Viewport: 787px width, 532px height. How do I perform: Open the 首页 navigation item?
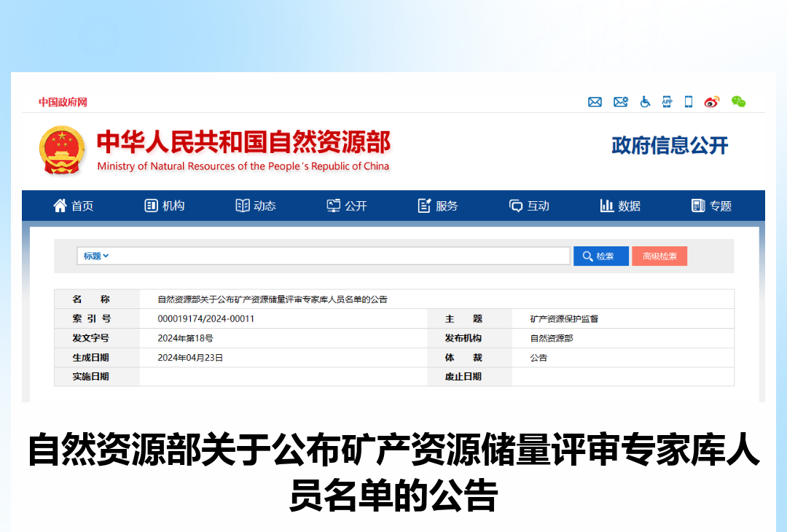74,206
